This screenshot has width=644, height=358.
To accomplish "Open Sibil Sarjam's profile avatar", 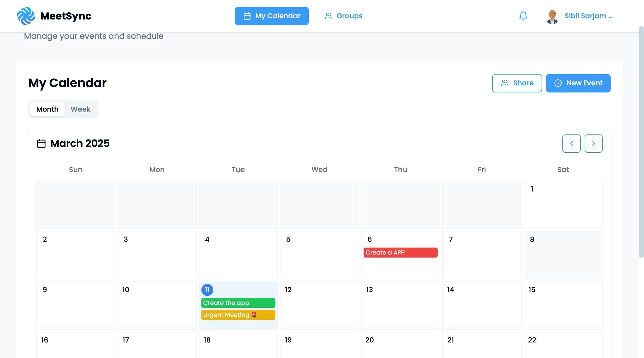I will pos(552,16).
